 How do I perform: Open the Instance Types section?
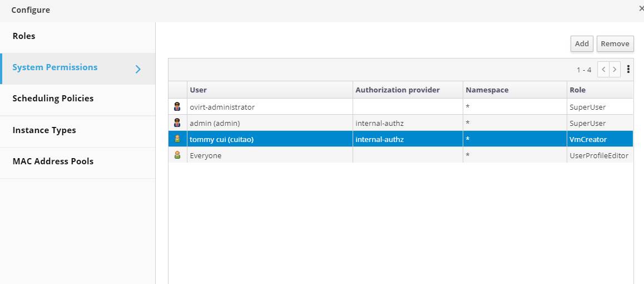tap(44, 130)
